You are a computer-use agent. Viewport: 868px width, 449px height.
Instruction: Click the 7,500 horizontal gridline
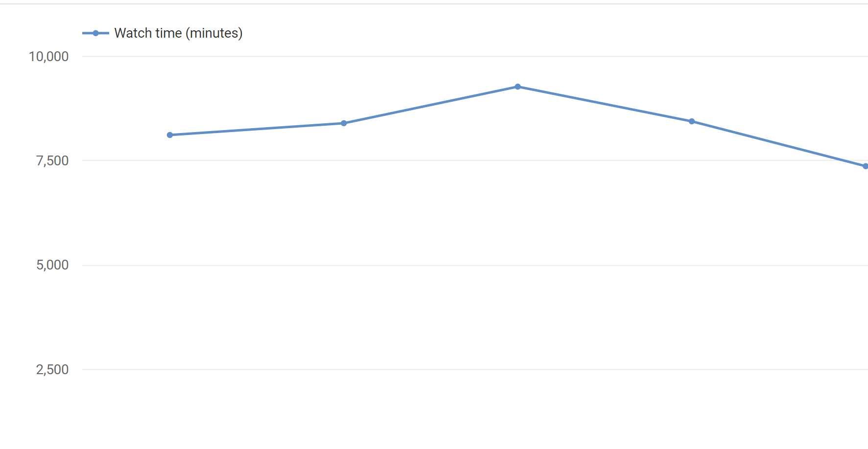441,160
